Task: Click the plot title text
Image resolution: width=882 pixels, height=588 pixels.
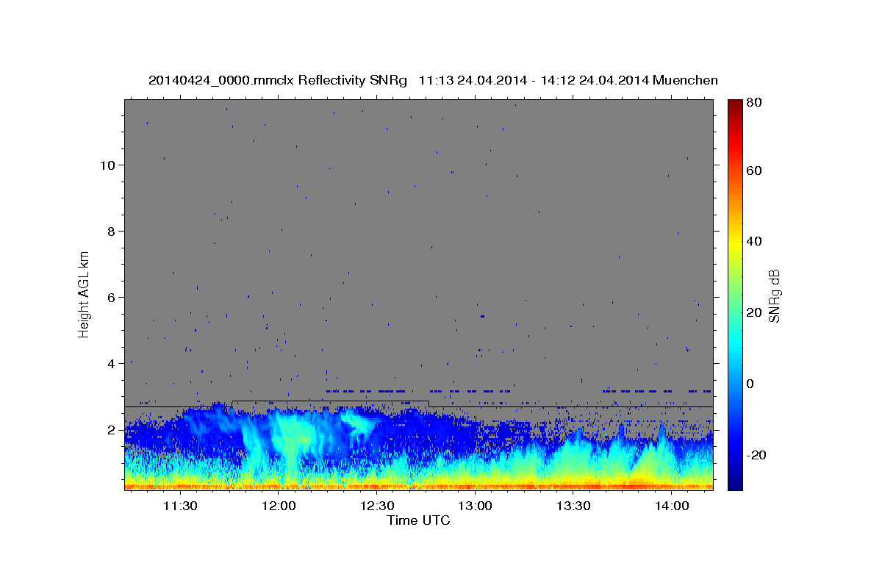Action: (433, 80)
